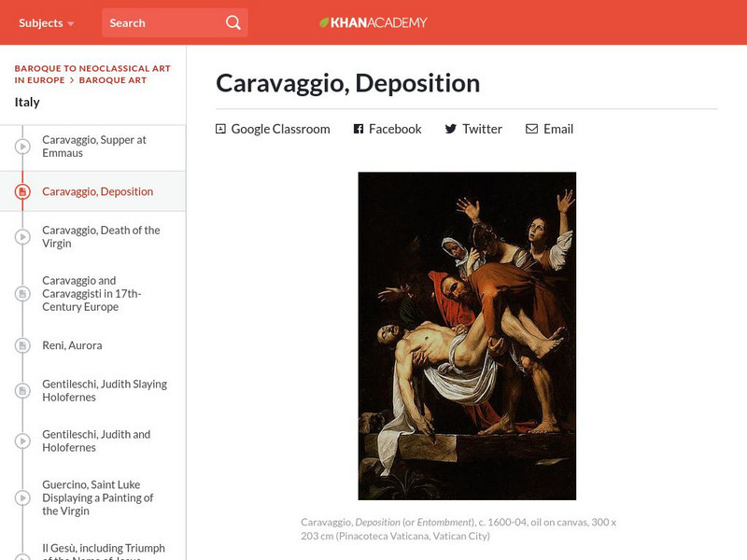Image resolution: width=747 pixels, height=560 pixels.
Task: Go to Khan Academy home logo
Action: [373, 22]
